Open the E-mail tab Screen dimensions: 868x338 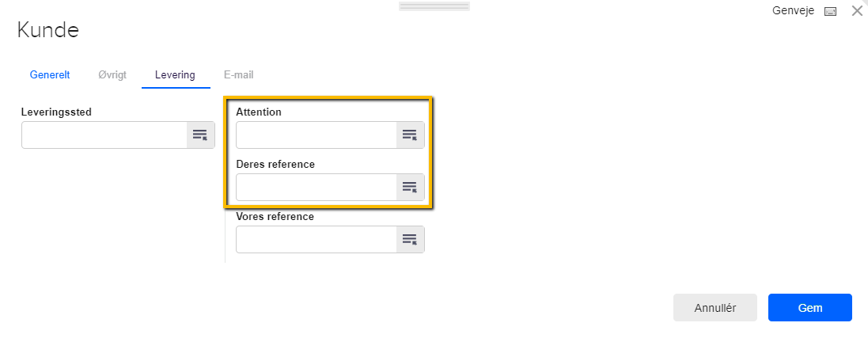click(239, 75)
